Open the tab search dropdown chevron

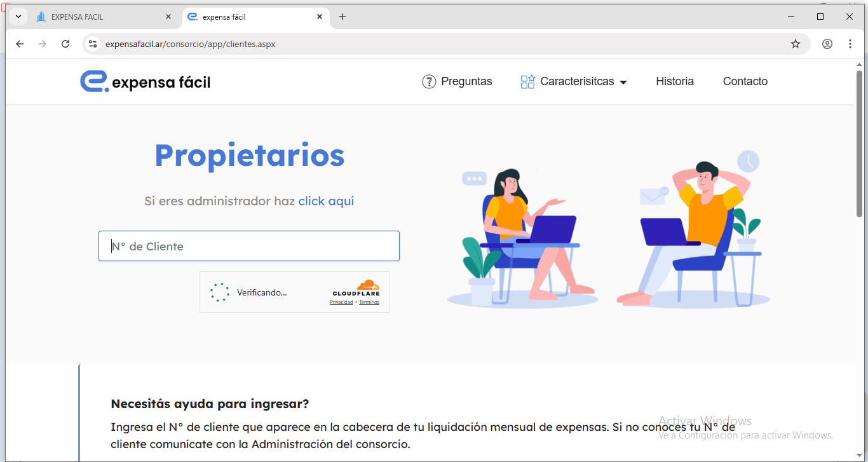click(x=18, y=17)
